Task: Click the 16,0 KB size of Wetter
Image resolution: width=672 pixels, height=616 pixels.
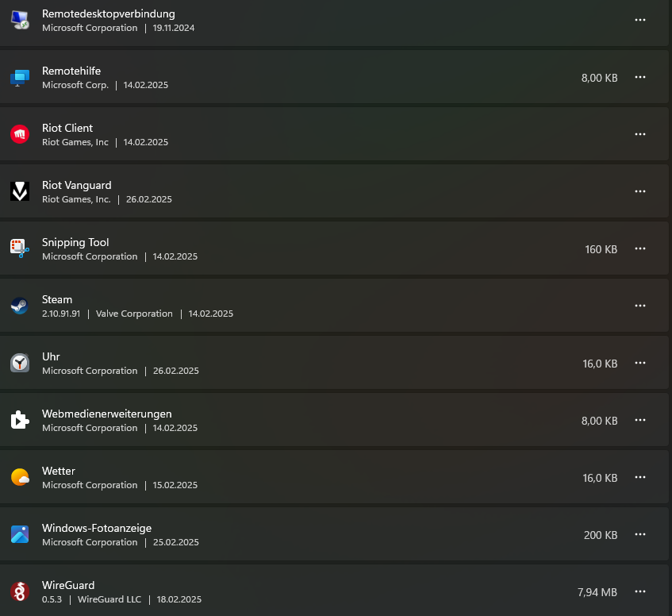Action: [600, 478]
